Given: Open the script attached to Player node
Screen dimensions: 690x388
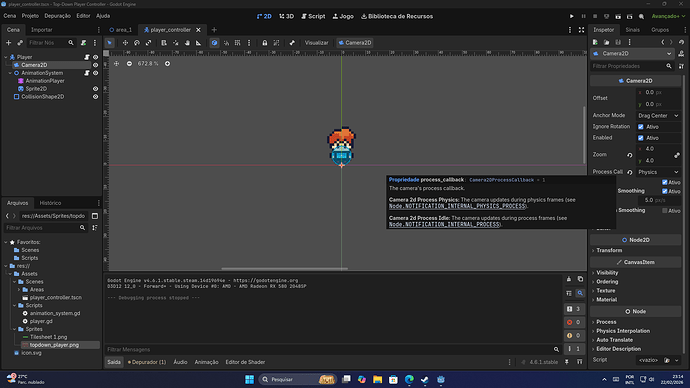Looking at the screenshot, I should click(87, 57).
